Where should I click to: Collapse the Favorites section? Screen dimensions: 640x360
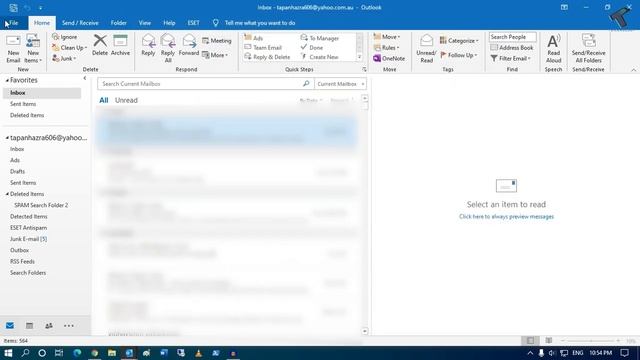[x=7, y=80]
